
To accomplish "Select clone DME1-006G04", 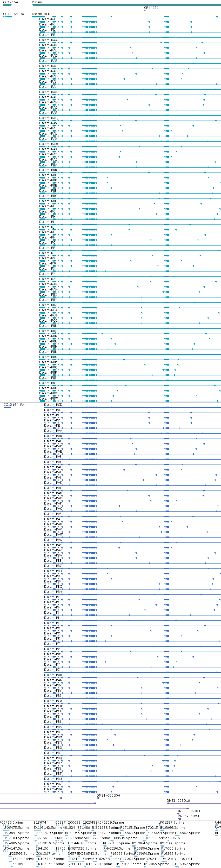I will tap(108, 796).
